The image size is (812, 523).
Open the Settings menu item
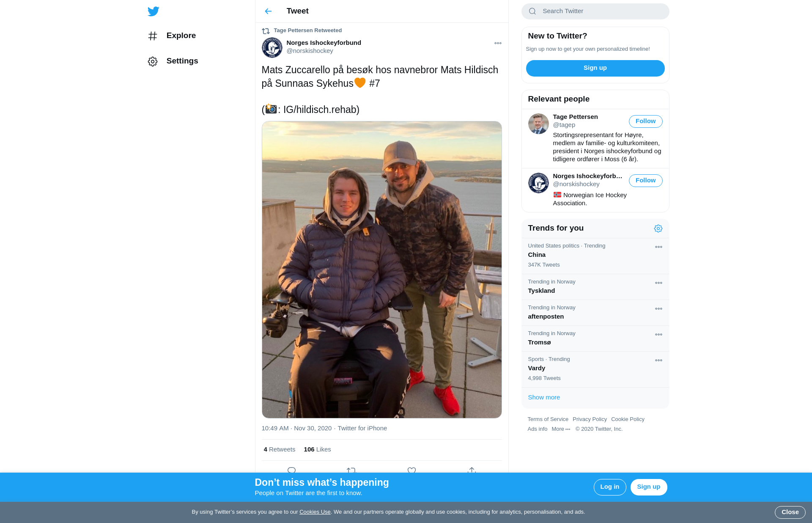[x=173, y=61]
